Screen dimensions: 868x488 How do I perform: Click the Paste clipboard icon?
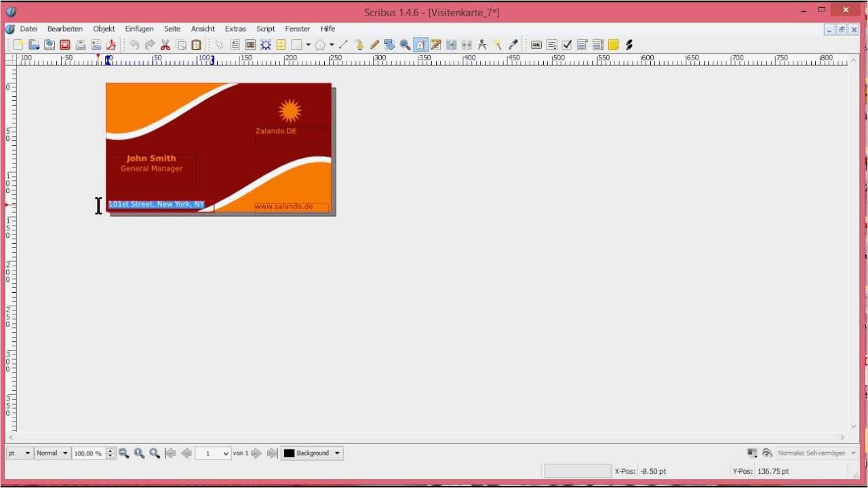point(197,45)
